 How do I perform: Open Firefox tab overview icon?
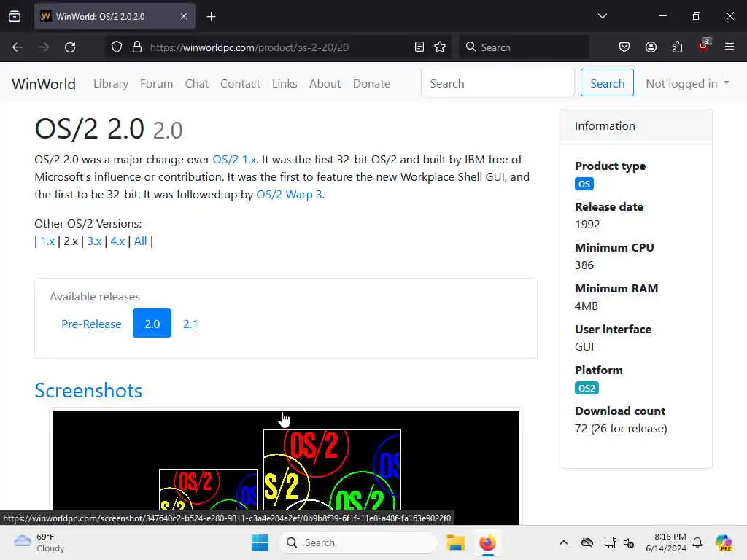[15, 16]
